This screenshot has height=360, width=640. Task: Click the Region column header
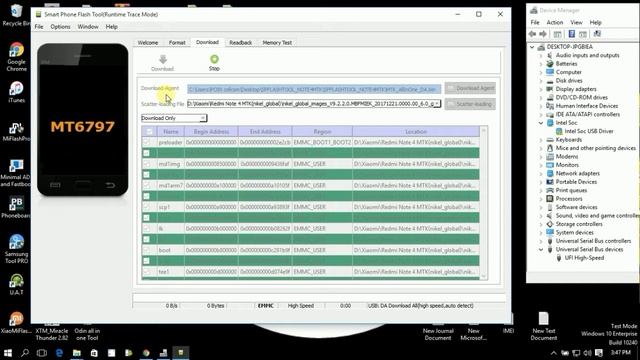click(322, 131)
